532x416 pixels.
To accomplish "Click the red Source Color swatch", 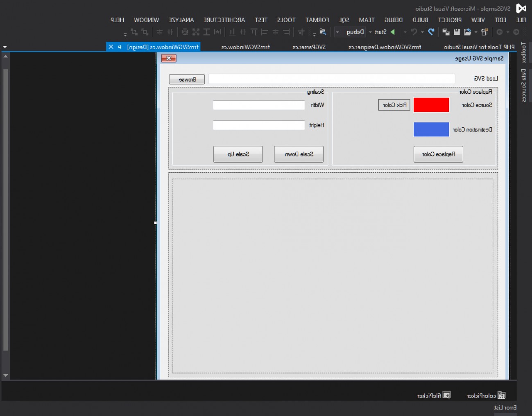I will tap(430, 105).
